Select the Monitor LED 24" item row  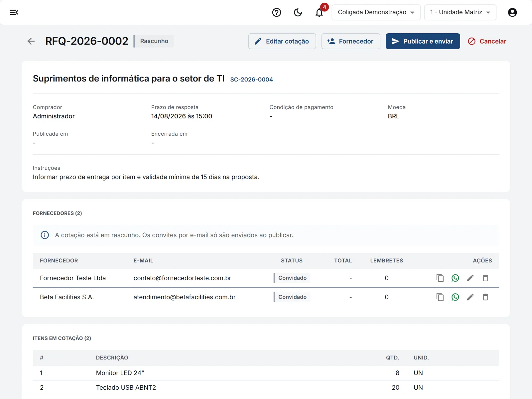(x=266, y=373)
